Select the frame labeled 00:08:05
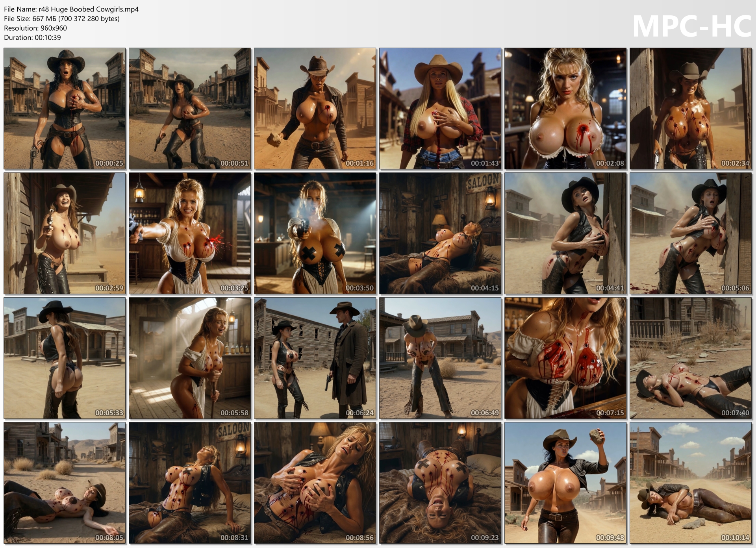The height and width of the screenshot is (548, 756). [65, 483]
